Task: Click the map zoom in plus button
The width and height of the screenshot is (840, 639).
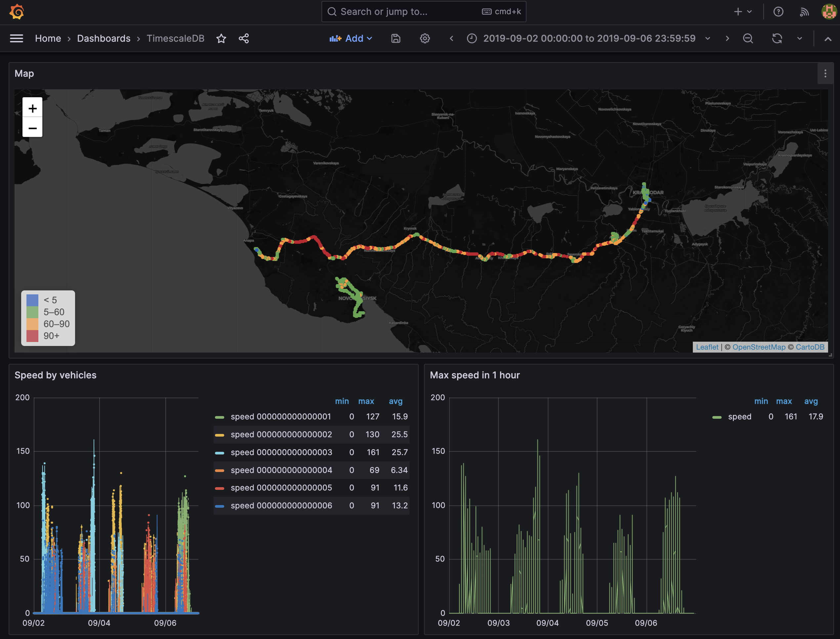Action: click(32, 108)
